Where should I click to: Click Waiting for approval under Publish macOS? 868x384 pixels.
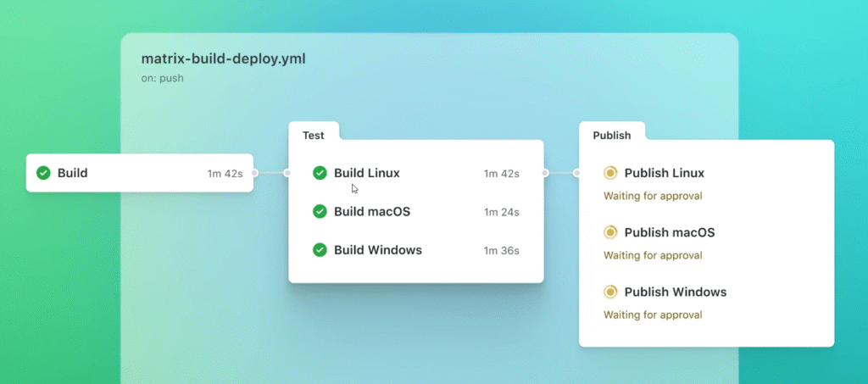[x=653, y=255]
